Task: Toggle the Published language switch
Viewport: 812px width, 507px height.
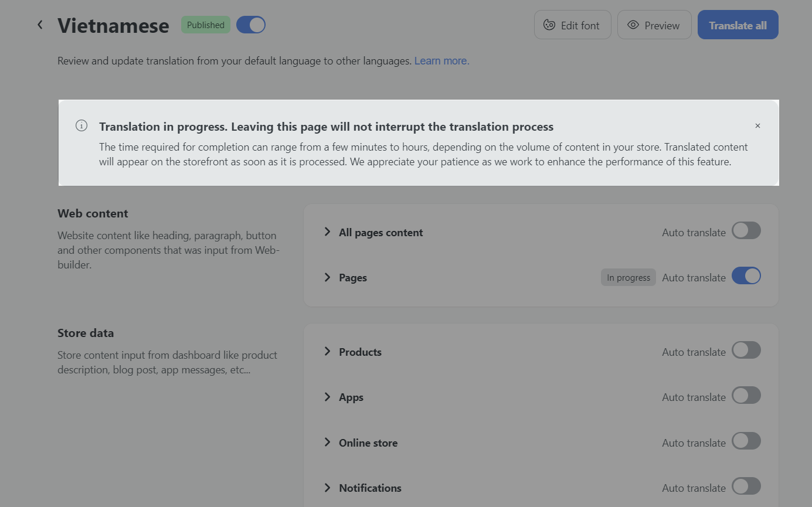Action: [251, 25]
